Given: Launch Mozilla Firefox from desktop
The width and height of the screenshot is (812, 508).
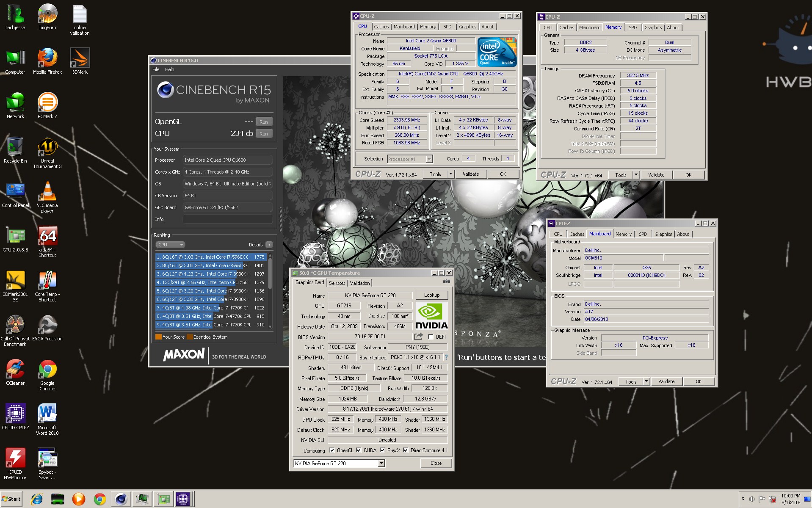Looking at the screenshot, I should pos(47,61).
